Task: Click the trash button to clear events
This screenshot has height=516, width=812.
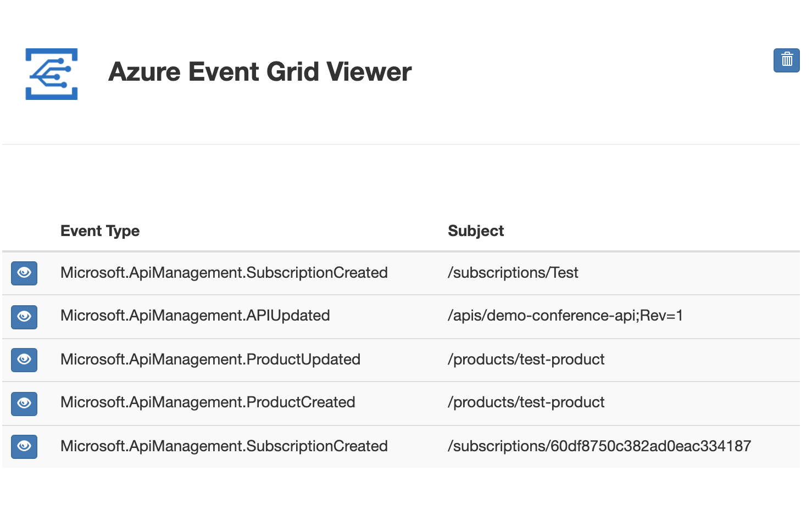Action: click(x=787, y=60)
